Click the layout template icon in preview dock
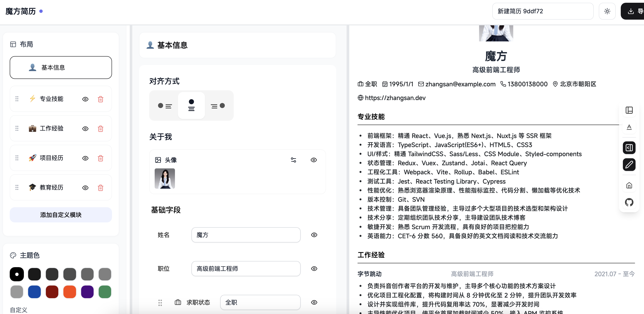This screenshot has height=314, width=644. tap(629, 110)
